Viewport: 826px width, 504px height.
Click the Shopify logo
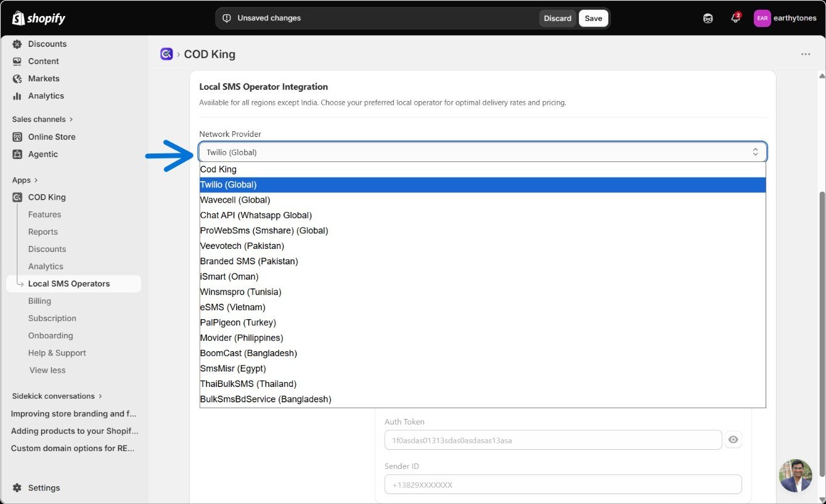coord(38,18)
